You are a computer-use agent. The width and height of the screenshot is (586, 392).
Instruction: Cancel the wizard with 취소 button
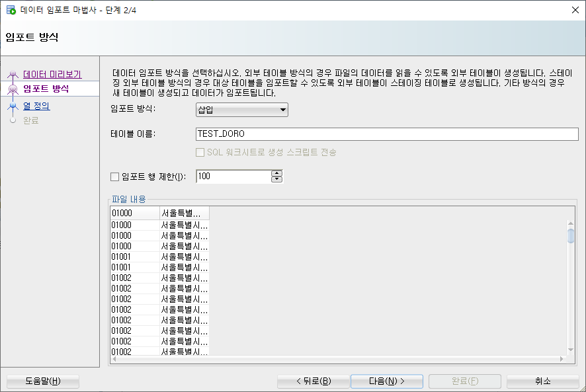tap(542, 381)
